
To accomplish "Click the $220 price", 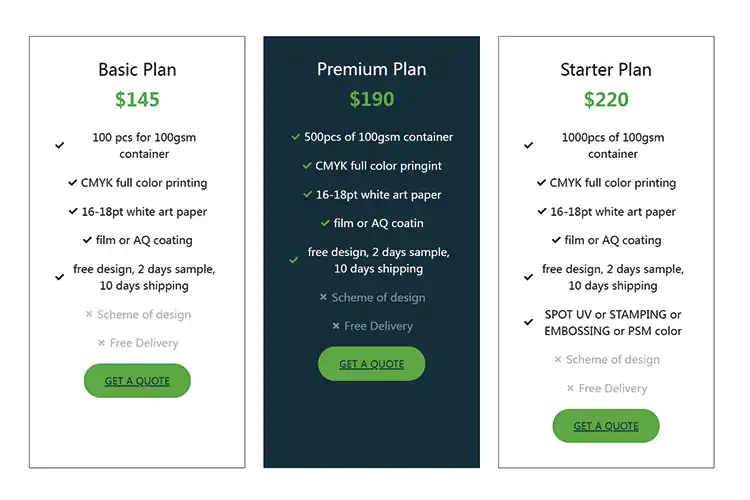I will pyautogui.click(x=606, y=99).
